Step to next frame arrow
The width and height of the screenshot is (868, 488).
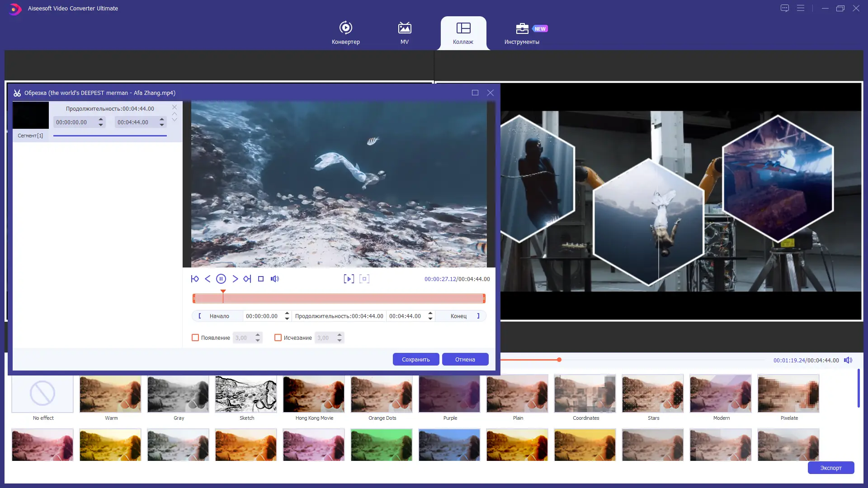(x=235, y=279)
